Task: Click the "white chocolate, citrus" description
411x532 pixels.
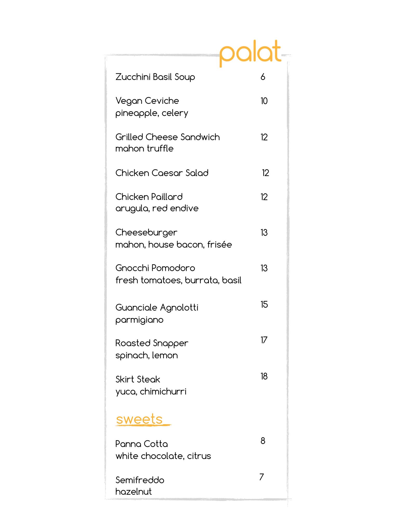Action: tap(163, 456)
